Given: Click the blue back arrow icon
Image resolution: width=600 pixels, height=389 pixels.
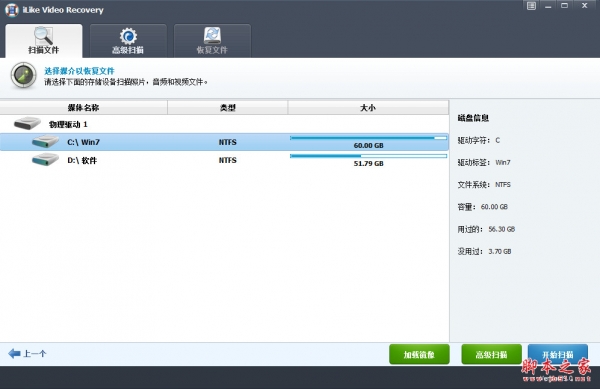Looking at the screenshot, I should tap(14, 353).
